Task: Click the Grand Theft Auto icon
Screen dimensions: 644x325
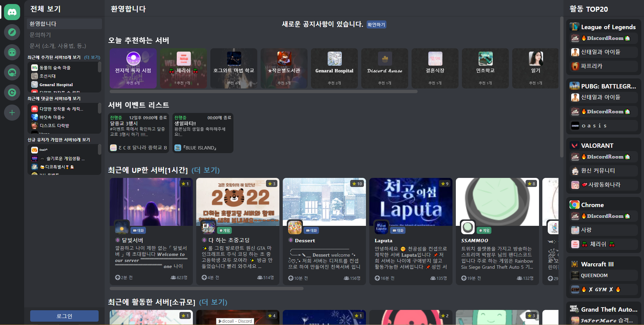Action: pyautogui.click(x=574, y=309)
